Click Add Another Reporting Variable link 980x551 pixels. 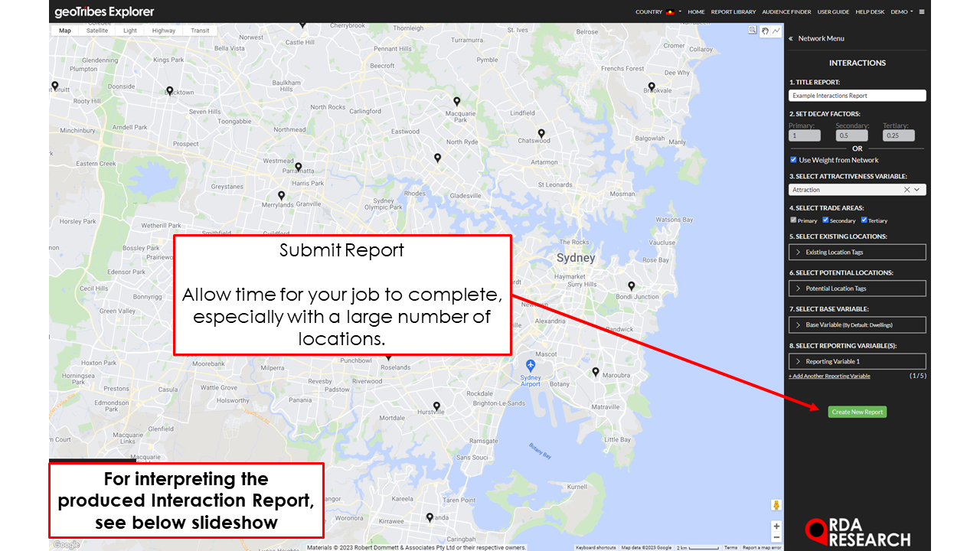829,376
